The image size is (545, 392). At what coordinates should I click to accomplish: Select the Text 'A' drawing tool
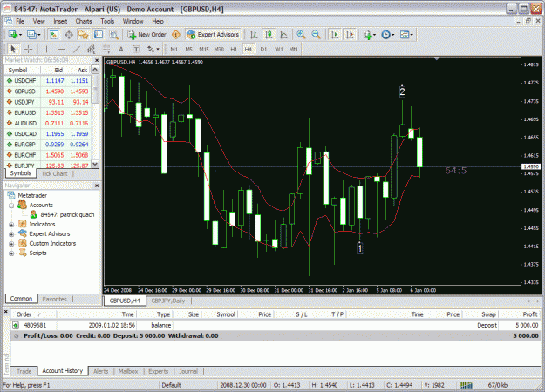(121, 49)
